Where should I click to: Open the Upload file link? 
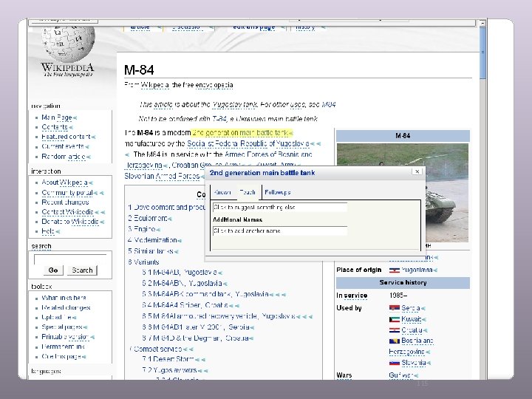point(56,317)
